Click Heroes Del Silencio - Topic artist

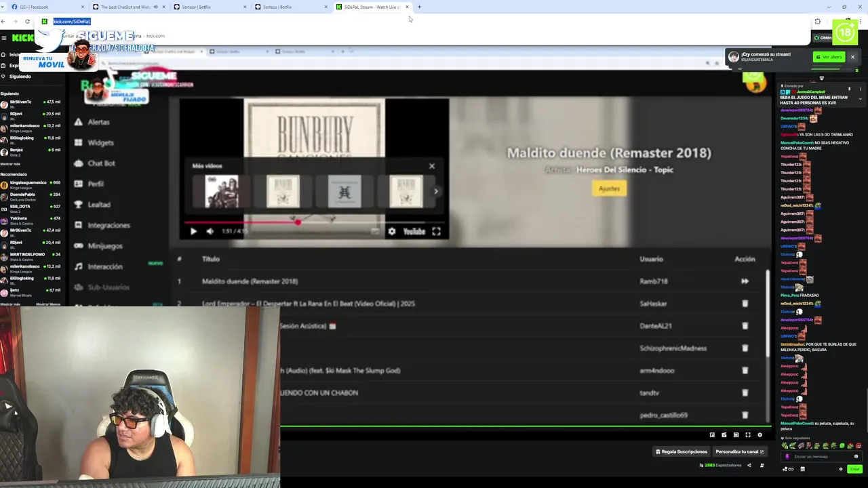pos(625,169)
